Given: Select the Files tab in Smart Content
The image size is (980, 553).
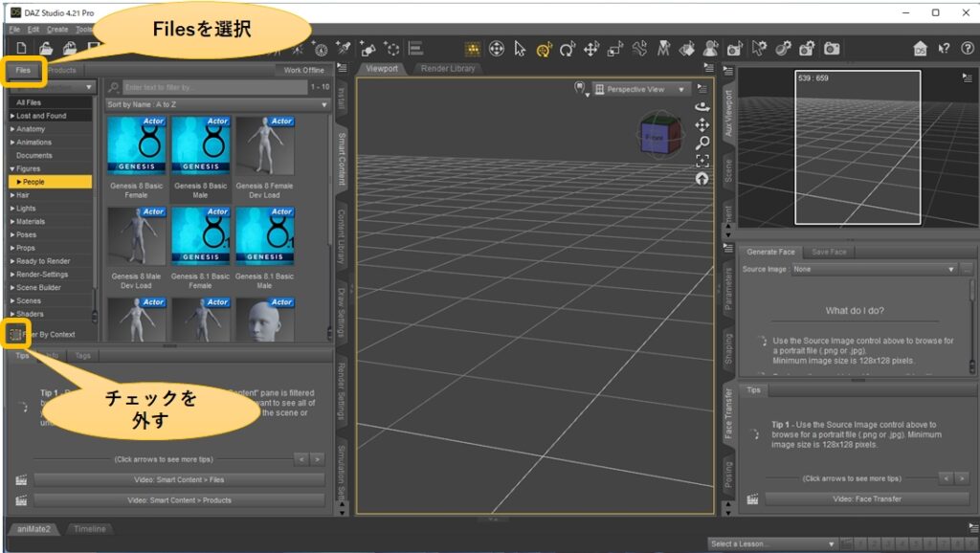Looking at the screenshot, I should click(22, 70).
